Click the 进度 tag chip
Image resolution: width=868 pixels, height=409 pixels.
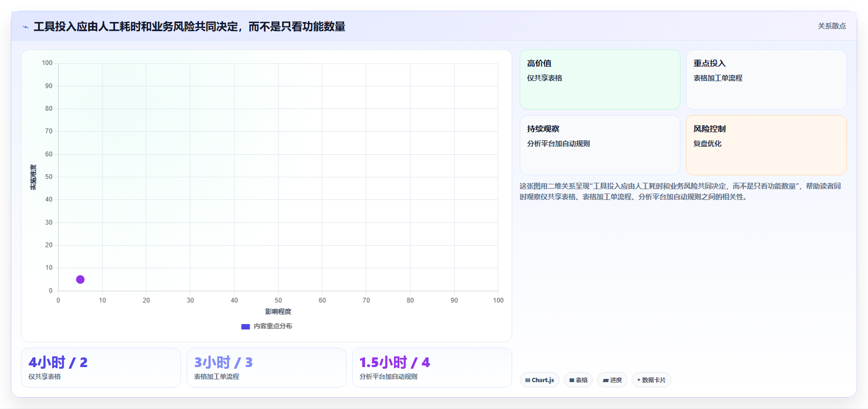pos(612,380)
